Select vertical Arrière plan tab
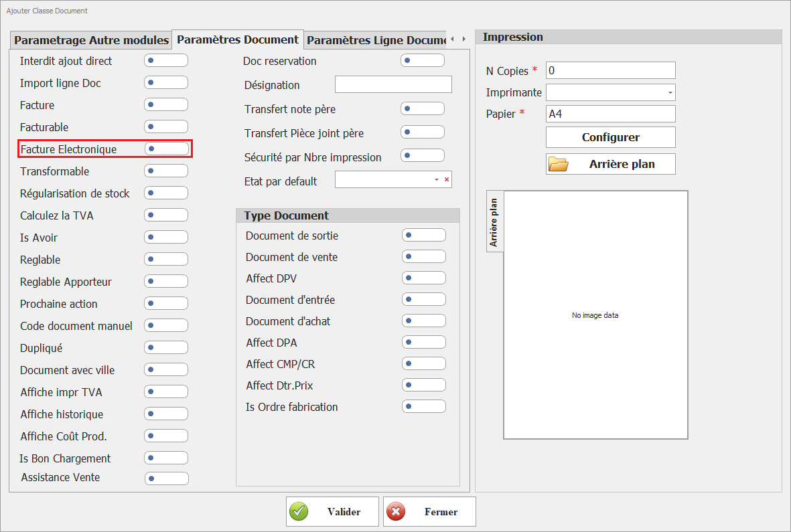Screen dimensions: 791x532 tap(494, 222)
